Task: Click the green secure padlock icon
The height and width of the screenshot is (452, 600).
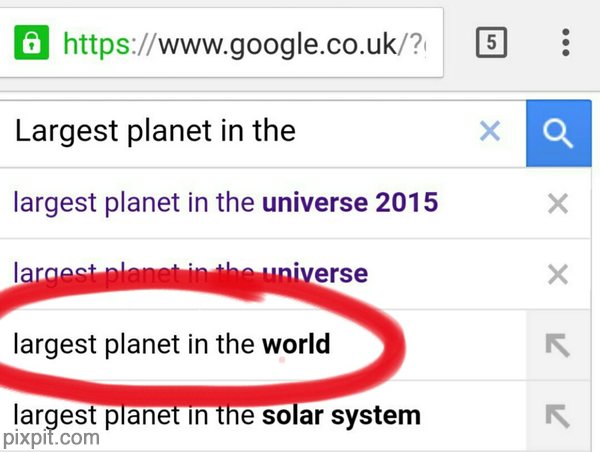Action: click(x=32, y=43)
